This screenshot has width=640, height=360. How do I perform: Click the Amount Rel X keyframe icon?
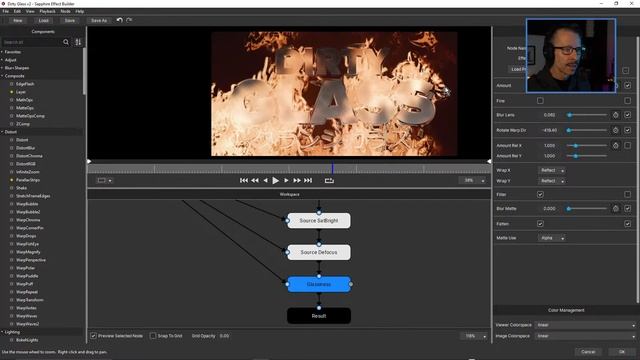coord(616,145)
